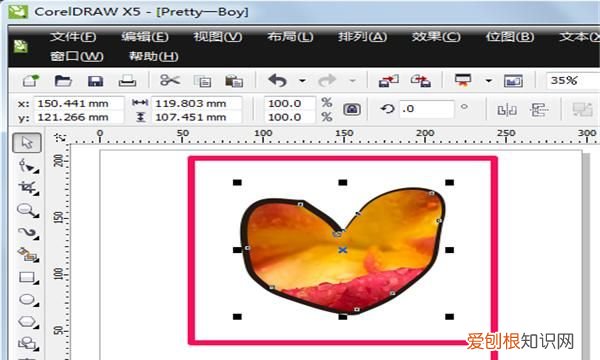Open the 效果(C) menu
The width and height of the screenshot is (600, 360).
[436, 37]
